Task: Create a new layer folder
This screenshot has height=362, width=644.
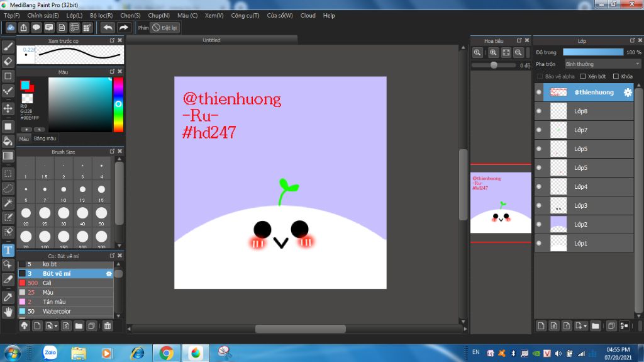Action: pyautogui.click(x=595, y=326)
